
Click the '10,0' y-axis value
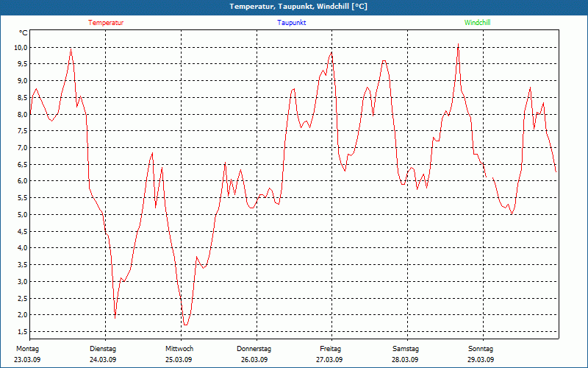click(x=21, y=47)
